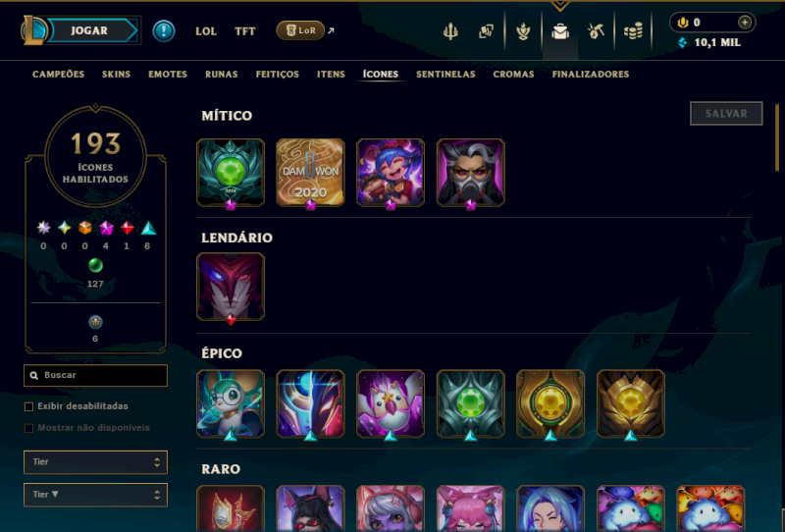Open the Sentinelas tab

tap(445, 75)
